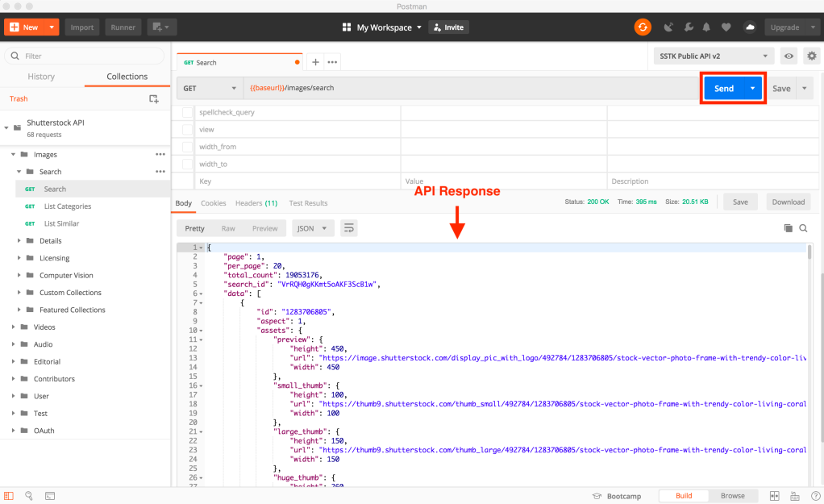Click the sidebar Filter field
The width and height of the screenshot is (824, 504).
coord(84,56)
